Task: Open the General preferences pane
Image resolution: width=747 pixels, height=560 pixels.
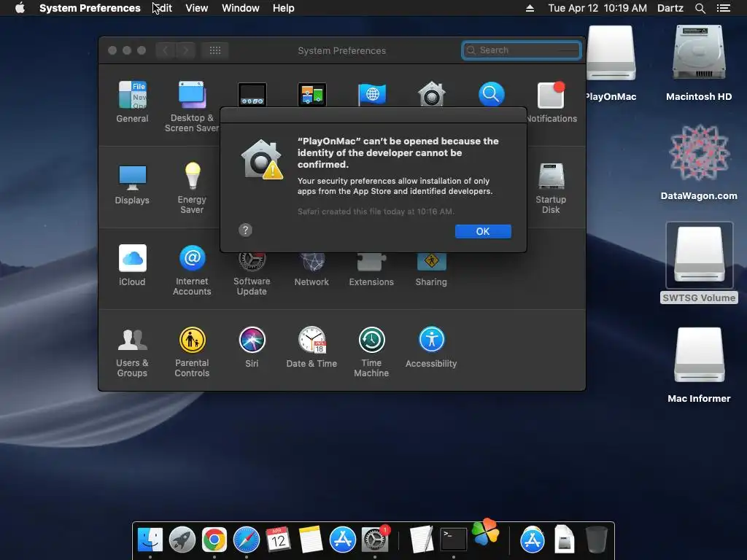Action: click(132, 101)
